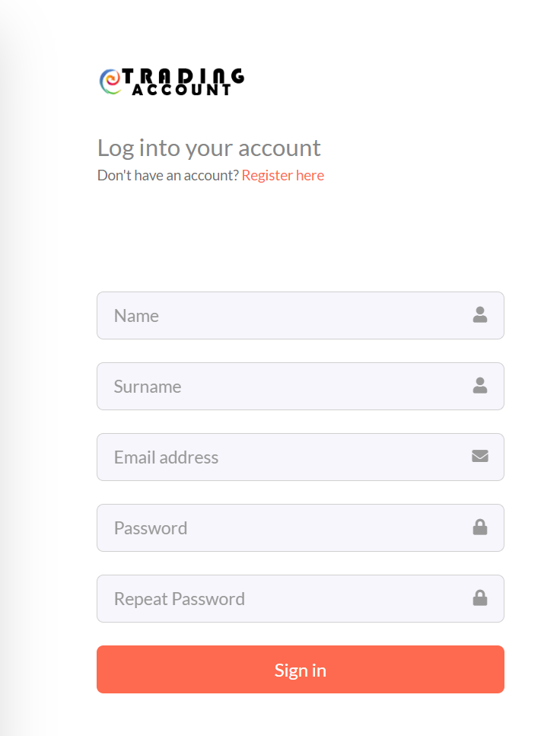This screenshot has width=560, height=736.
Task: Open the Register here link
Action: click(282, 175)
